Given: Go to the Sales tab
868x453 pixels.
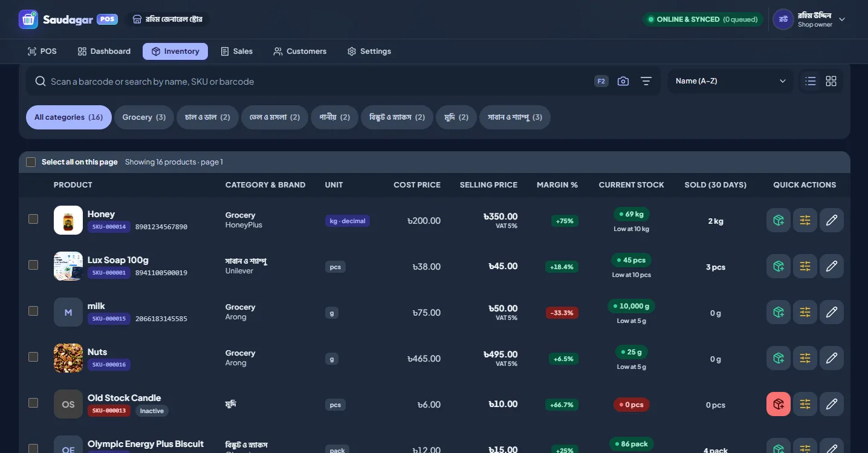Looking at the screenshot, I should 236,51.
